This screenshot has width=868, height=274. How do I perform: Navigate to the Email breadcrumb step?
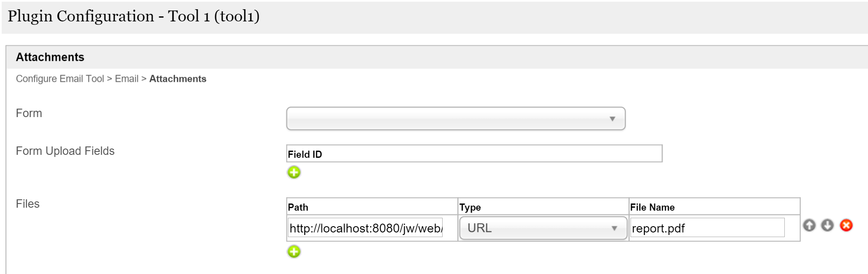(127, 79)
